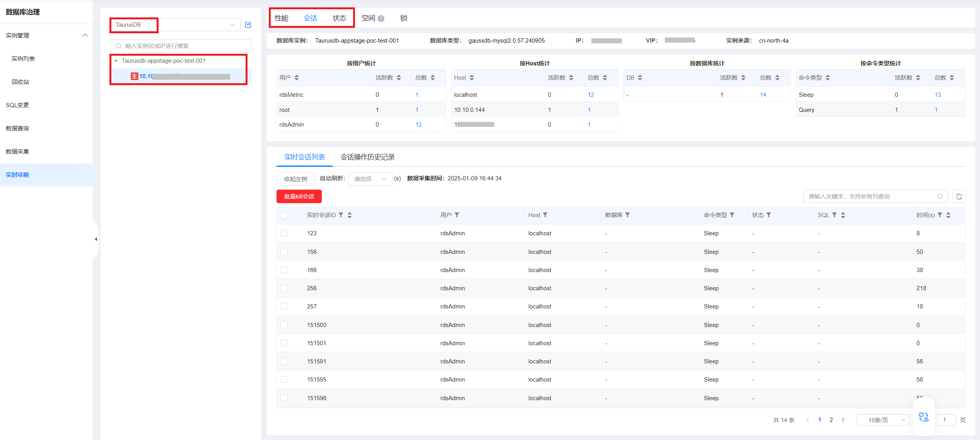Toggle the select-all header checkbox
Viewport: 980px width, 440px height.
[x=284, y=215]
